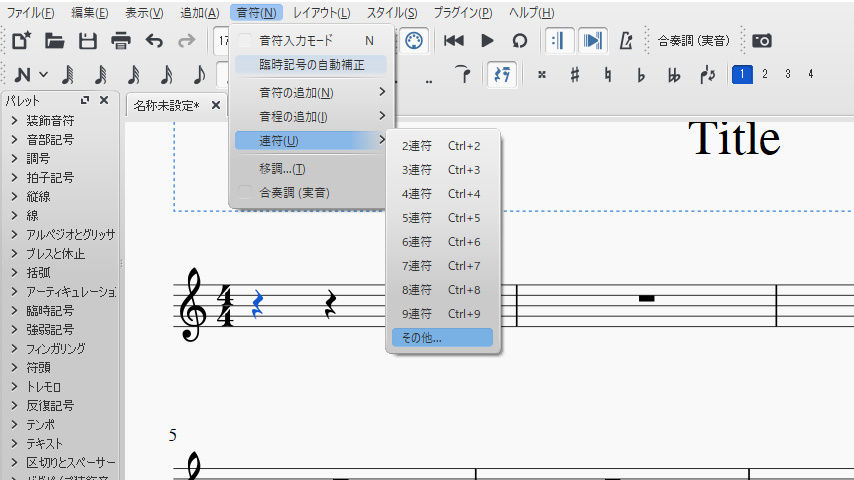This screenshot has height=480, width=854.
Task: Expand the 調号 palette
Action: pyautogui.click(x=15, y=159)
